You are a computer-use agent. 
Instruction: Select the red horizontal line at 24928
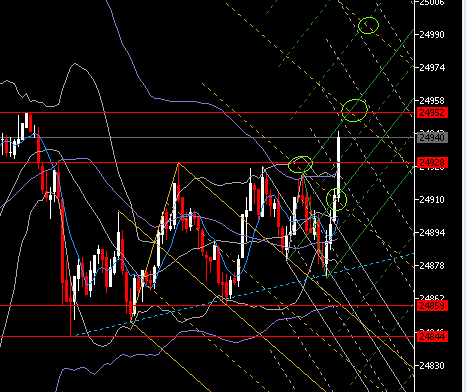pos(207,163)
